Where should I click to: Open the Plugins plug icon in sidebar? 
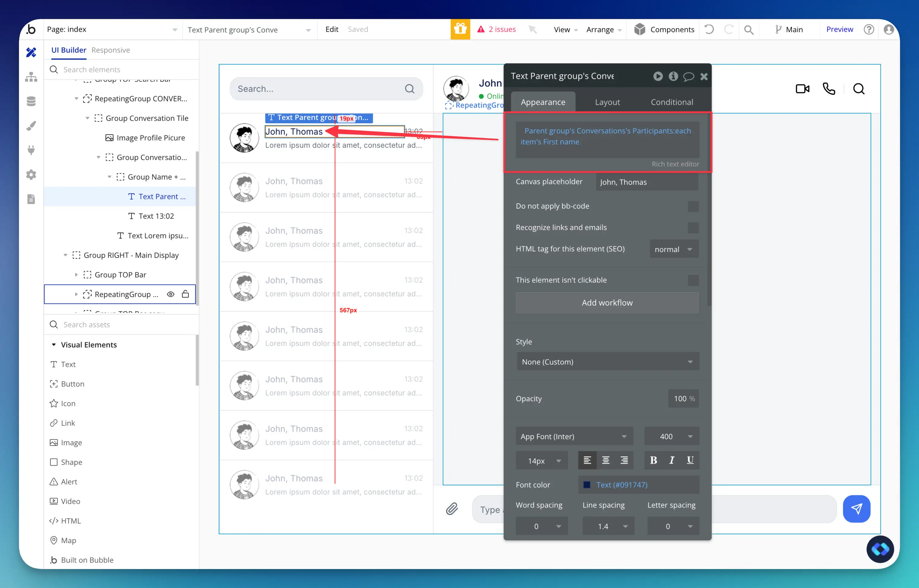tap(31, 150)
